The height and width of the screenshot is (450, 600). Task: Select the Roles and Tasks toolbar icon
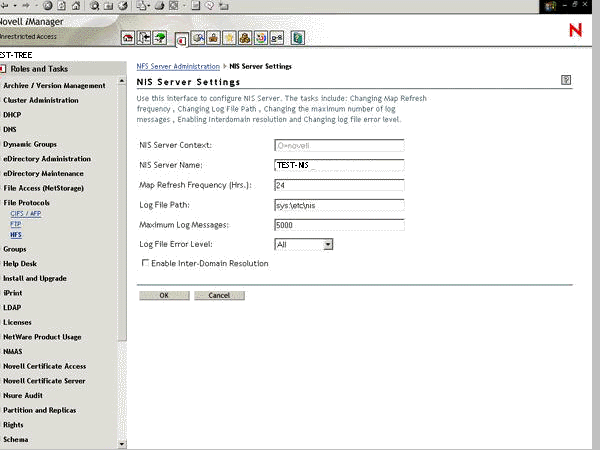181,40
